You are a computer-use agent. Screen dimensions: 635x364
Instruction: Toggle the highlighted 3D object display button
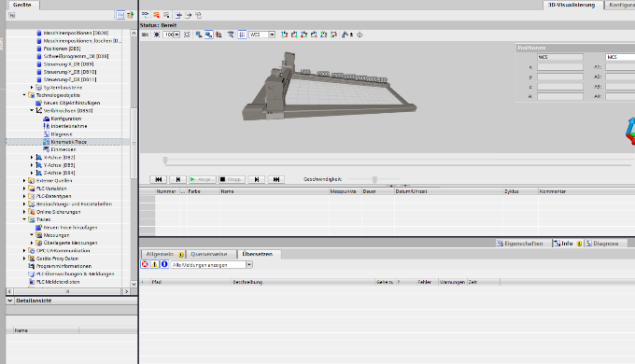click(208, 35)
